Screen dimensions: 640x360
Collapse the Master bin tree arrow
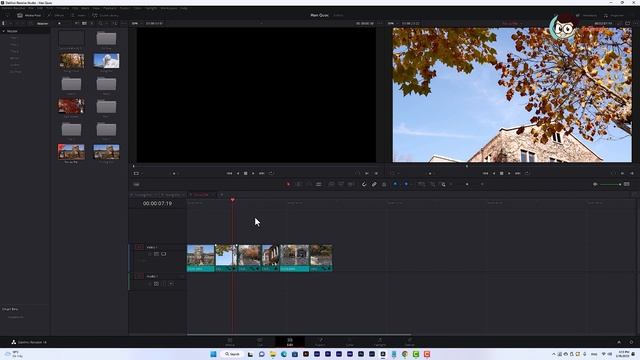pyautogui.click(x=4, y=31)
